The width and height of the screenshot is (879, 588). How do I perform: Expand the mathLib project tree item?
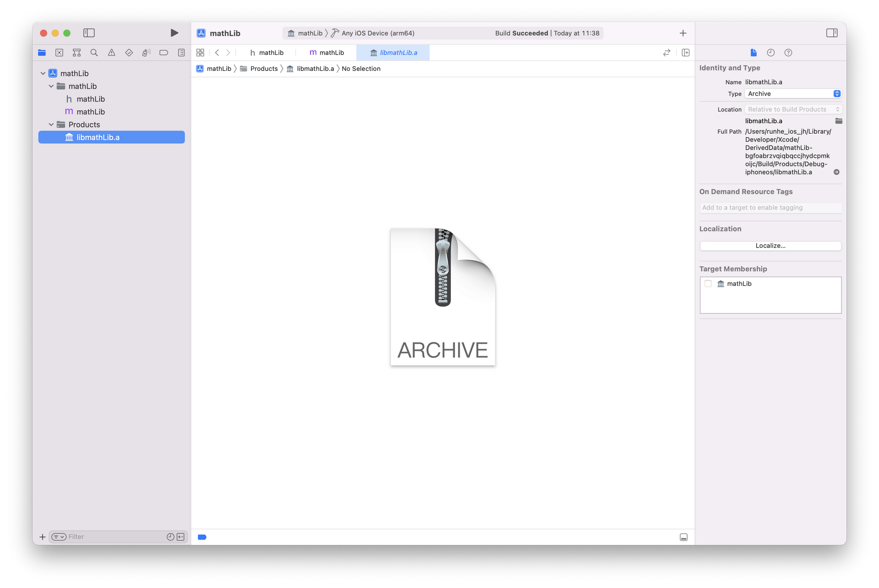tap(43, 73)
